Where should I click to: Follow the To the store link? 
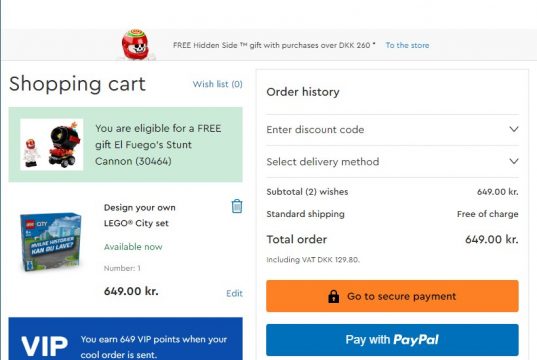point(407,45)
